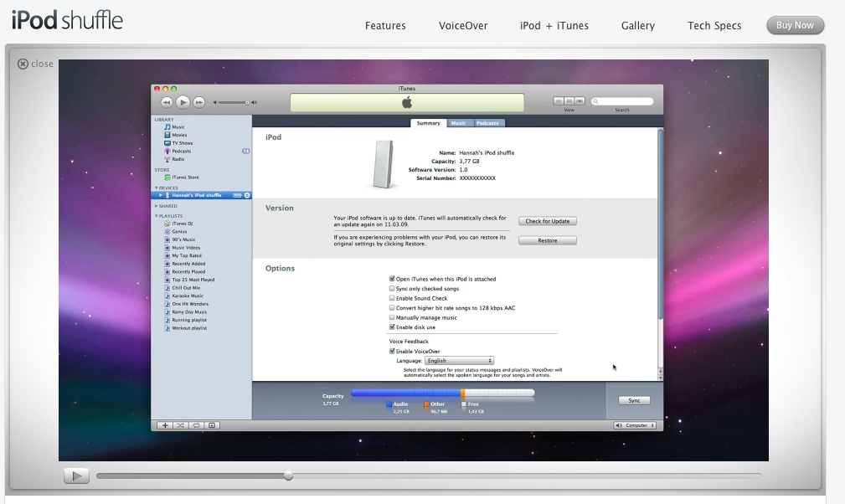Screen dimensions: 845x504
Task: Select the Recently Added playlist
Action: click(x=188, y=264)
